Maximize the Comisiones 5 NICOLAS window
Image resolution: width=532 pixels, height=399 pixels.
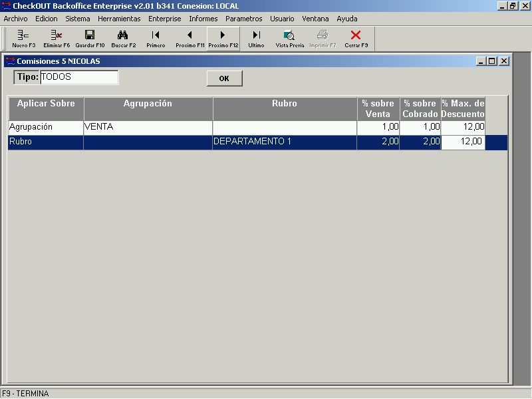[x=491, y=61]
